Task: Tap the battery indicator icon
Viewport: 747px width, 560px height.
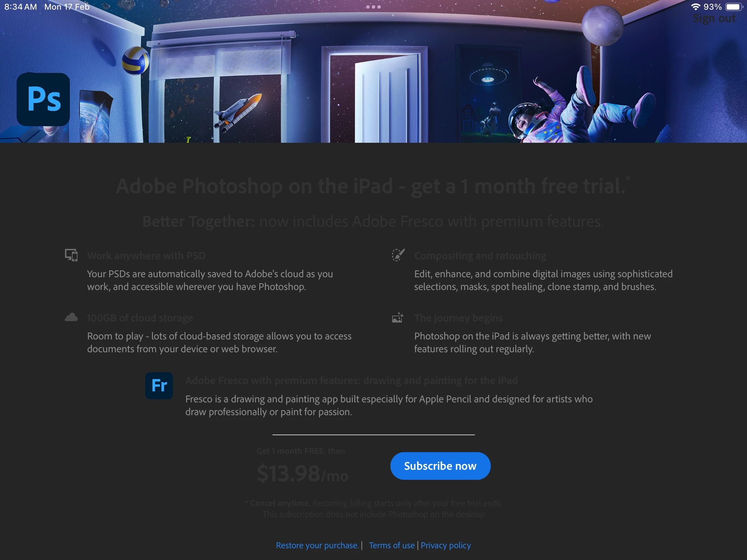Action: point(734,7)
